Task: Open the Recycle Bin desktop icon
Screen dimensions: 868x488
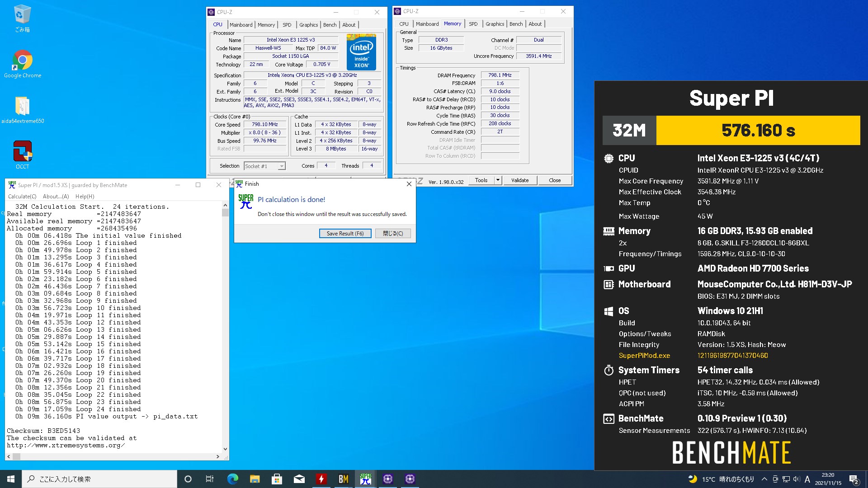Action: (x=22, y=19)
